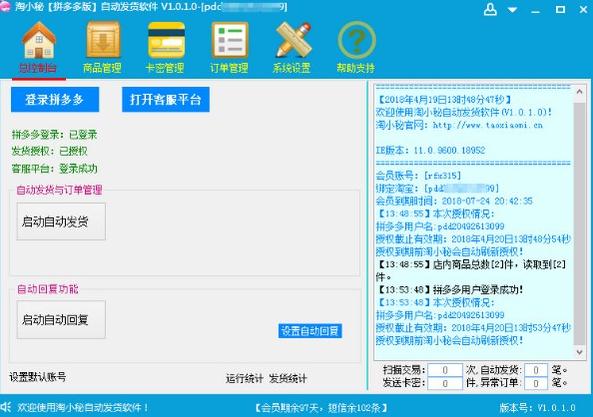Expand the title bar dropdown arrow
The image size is (593, 417).
(x=512, y=10)
